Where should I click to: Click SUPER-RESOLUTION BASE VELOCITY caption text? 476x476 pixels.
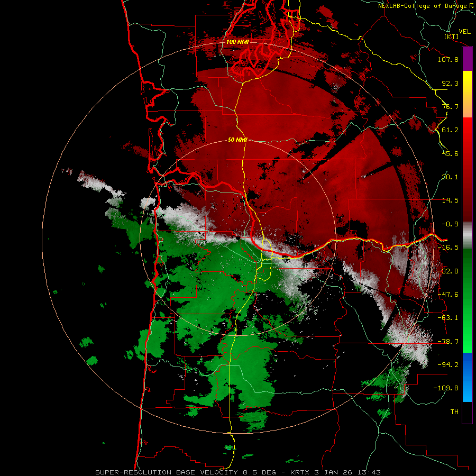click(167, 472)
